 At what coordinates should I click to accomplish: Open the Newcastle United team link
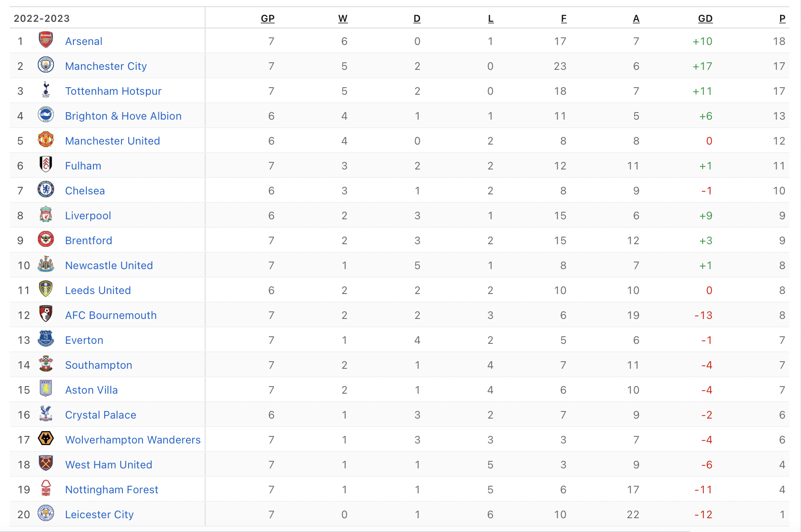(x=109, y=266)
